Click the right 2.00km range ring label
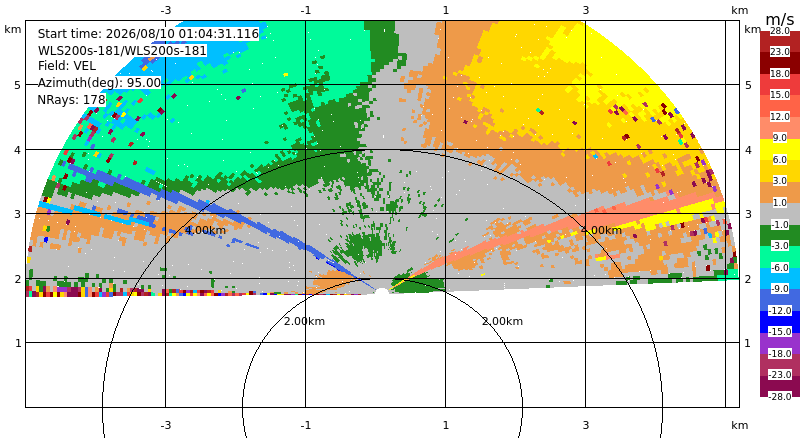800x438 pixels. point(503,321)
